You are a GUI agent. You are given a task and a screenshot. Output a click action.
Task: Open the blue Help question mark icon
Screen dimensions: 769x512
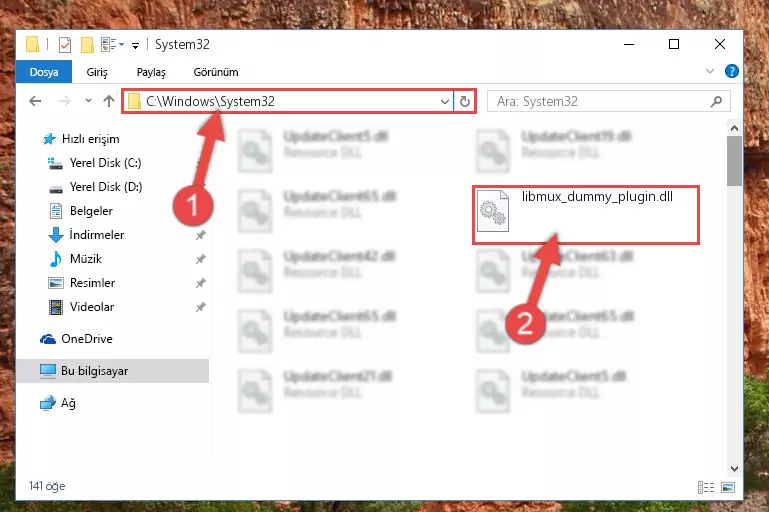(731, 72)
